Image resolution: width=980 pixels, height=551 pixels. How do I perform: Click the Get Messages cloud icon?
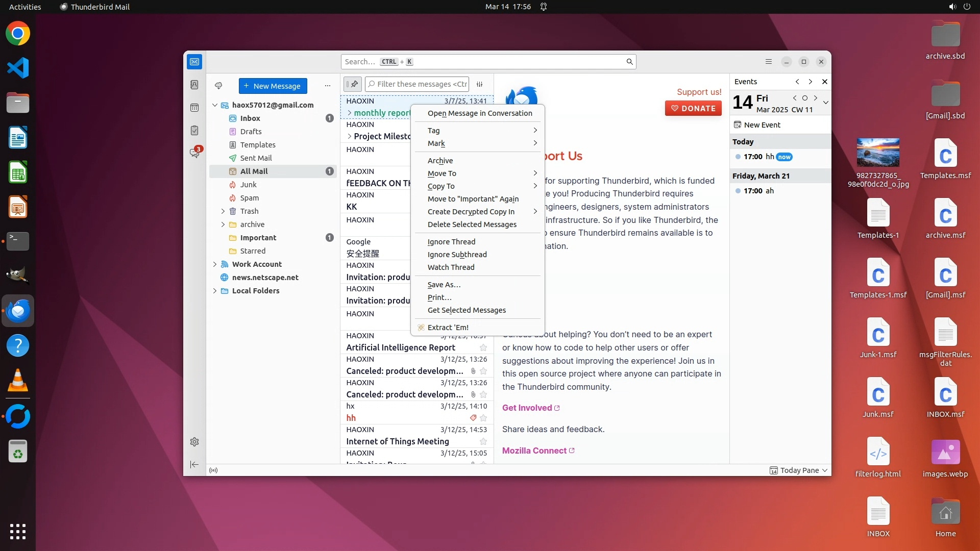(218, 86)
